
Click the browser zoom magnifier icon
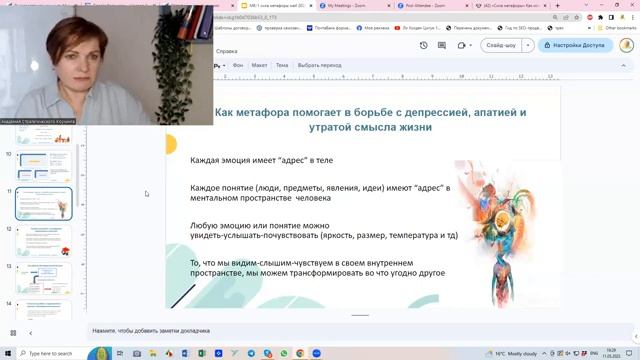[555, 18]
